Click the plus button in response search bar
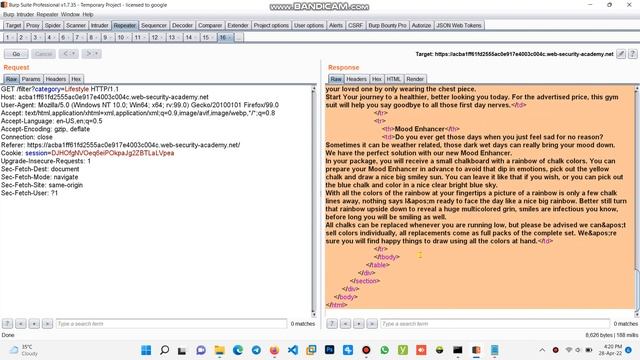This screenshot has width=640, height=360. click(x=359, y=324)
